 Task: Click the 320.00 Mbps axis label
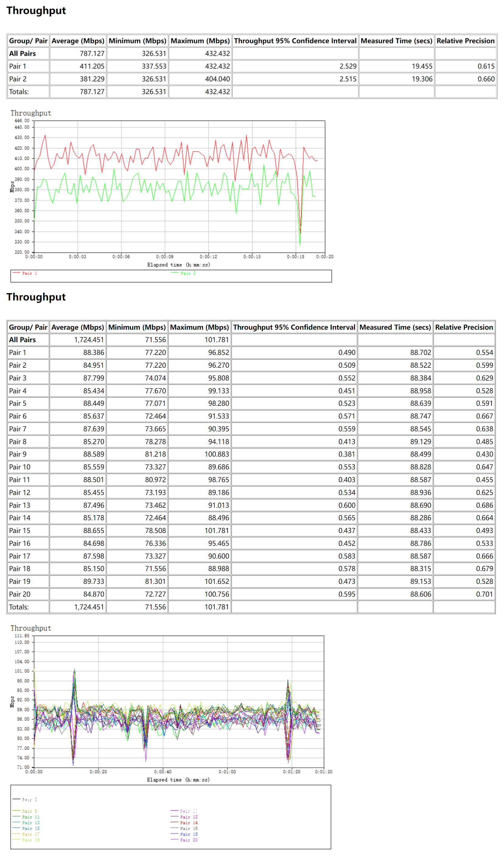[x=22, y=252]
